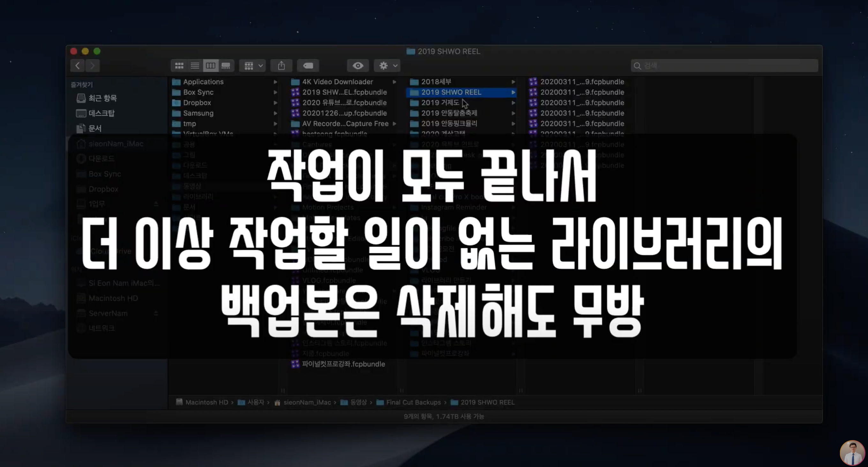Toggle Quick Look eye icon

point(357,65)
